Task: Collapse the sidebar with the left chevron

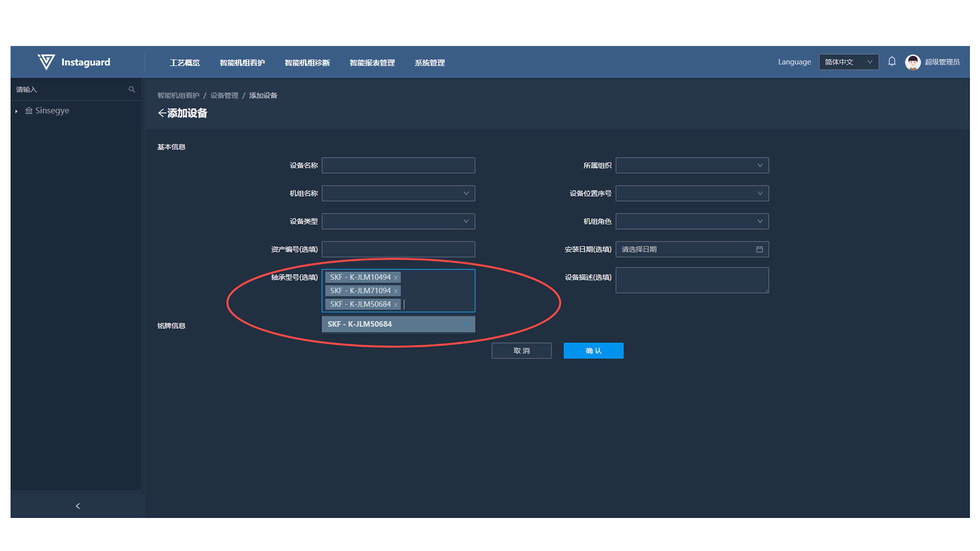Action: pyautogui.click(x=78, y=506)
